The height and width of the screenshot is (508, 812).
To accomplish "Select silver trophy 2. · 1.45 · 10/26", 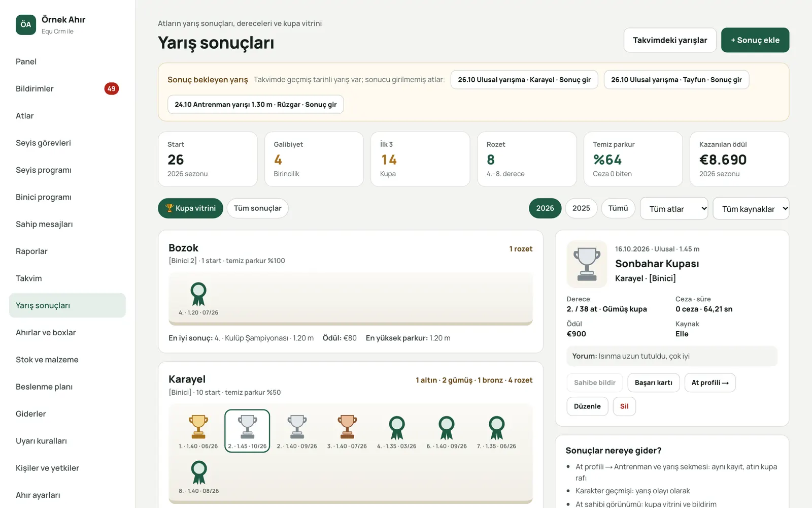I will 247,431.
